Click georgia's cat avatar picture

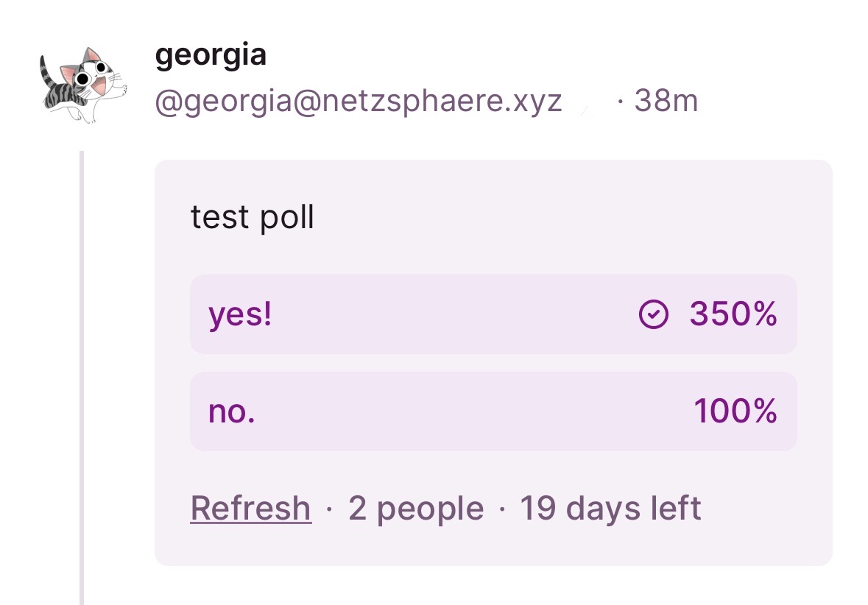(x=82, y=85)
